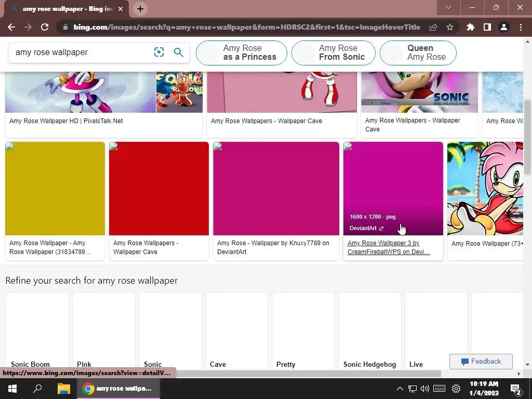Click the red image placeholder tile

tap(159, 188)
